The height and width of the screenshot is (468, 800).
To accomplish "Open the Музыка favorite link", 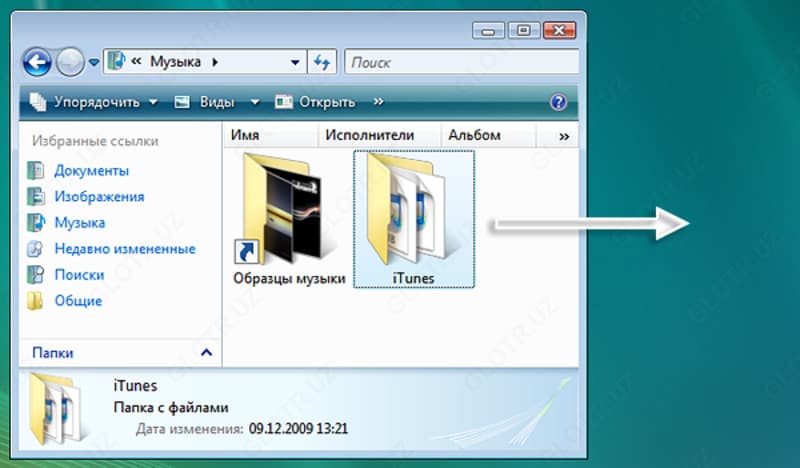I will pyautogui.click(x=80, y=223).
